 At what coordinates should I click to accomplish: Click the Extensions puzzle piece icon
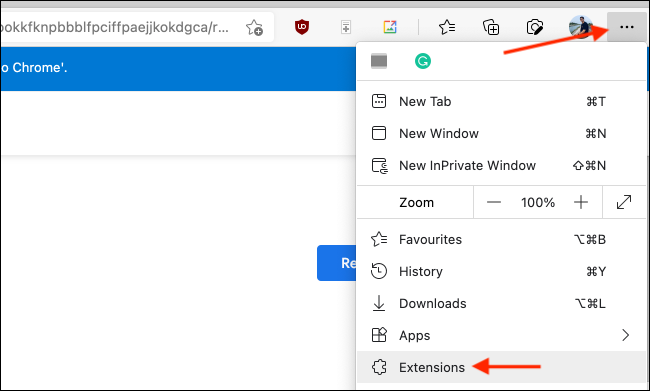coord(379,367)
